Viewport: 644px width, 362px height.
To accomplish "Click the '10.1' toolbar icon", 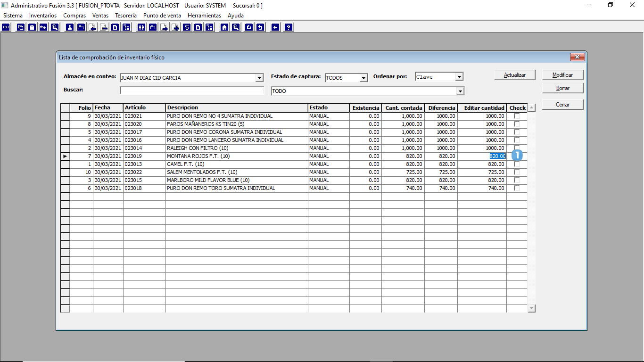I will (x=6, y=27).
